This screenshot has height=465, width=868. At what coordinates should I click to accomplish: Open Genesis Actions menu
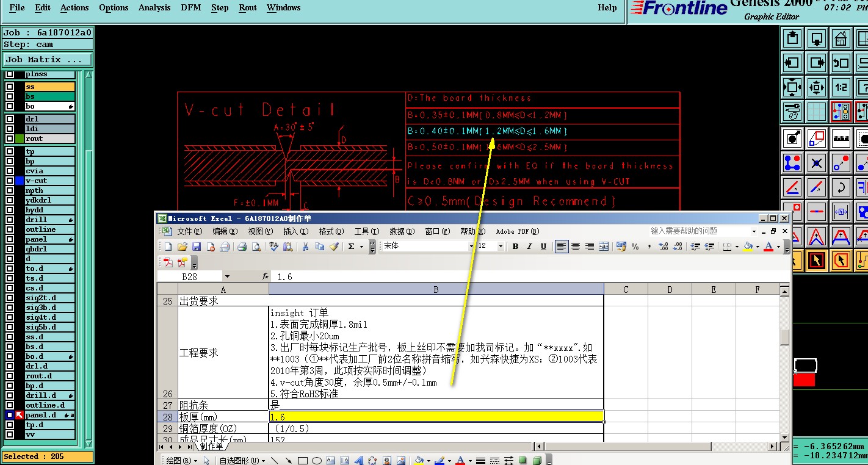[74, 8]
